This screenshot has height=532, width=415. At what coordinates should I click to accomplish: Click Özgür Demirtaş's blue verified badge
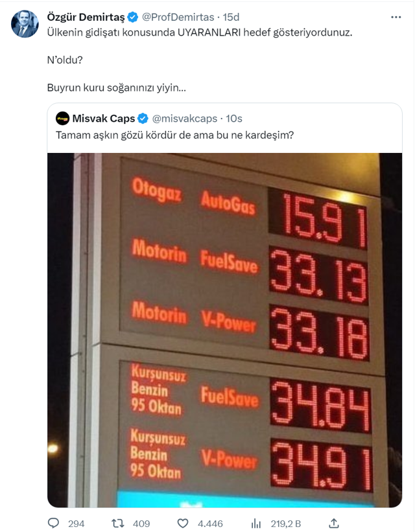pyautogui.click(x=133, y=15)
